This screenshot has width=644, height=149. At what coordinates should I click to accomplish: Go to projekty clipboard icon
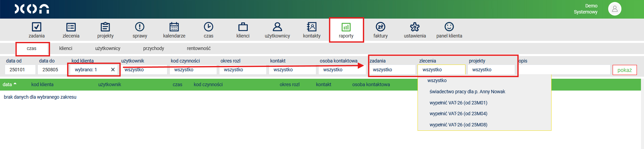pos(105,27)
